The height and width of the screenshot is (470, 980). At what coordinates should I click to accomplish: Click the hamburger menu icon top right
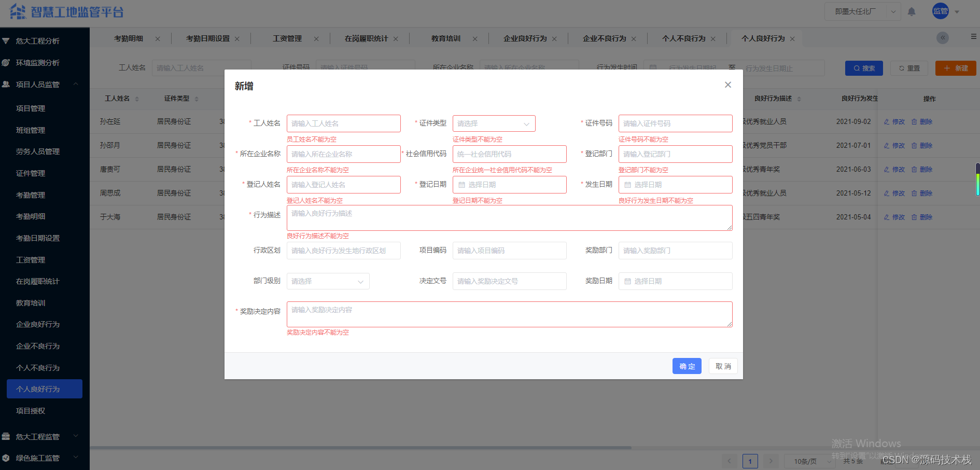[x=973, y=37]
